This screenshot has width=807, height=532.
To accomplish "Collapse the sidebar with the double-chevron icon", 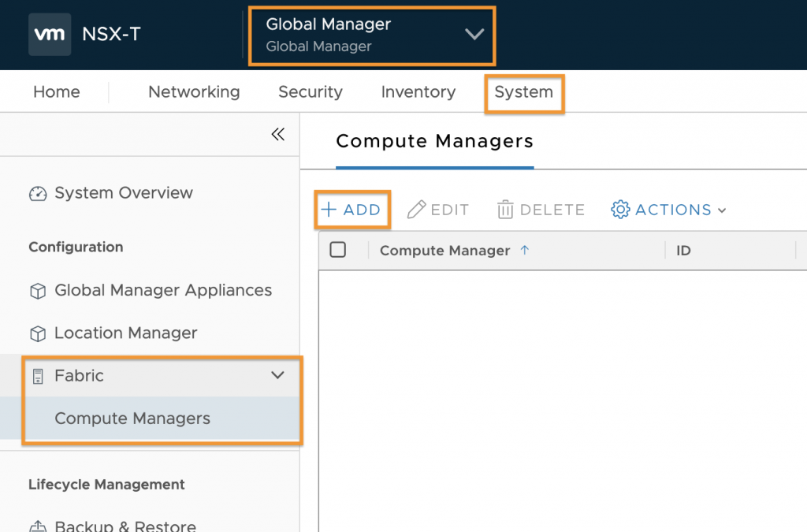I will point(278,134).
